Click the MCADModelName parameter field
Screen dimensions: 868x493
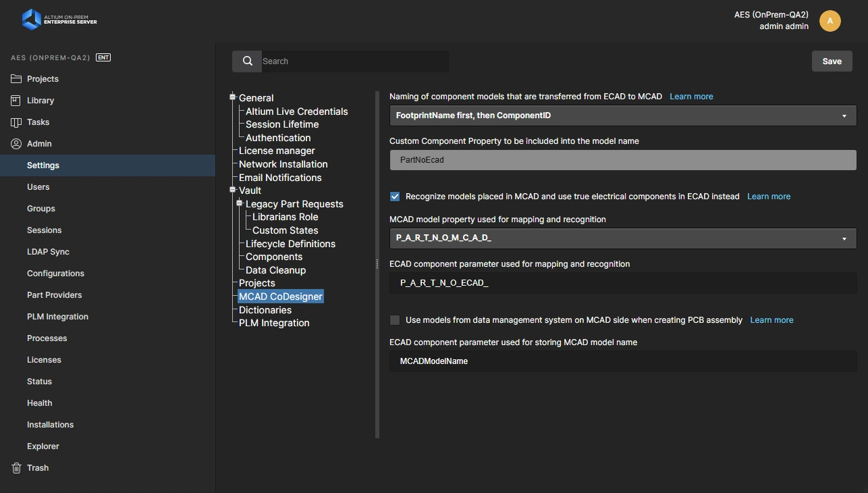point(622,361)
